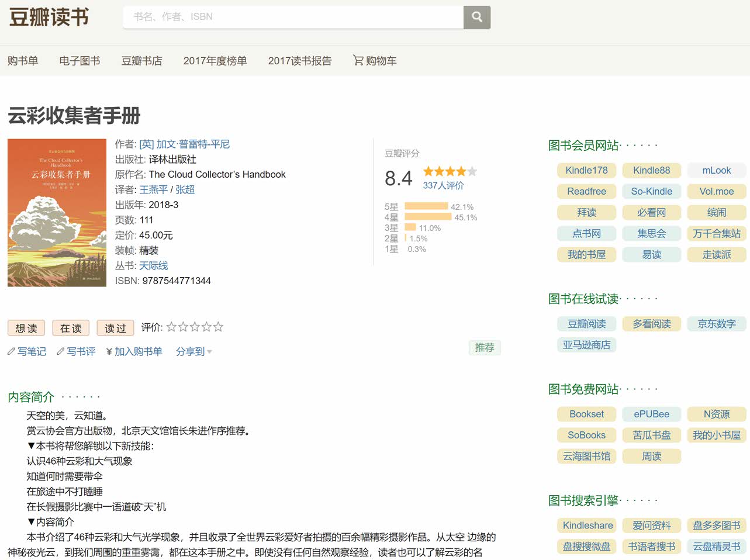
Task: Rate the book one star
Action: 171,327
